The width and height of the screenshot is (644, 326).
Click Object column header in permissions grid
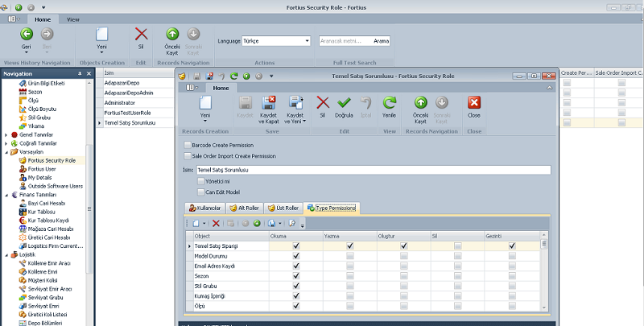[231, 236]
